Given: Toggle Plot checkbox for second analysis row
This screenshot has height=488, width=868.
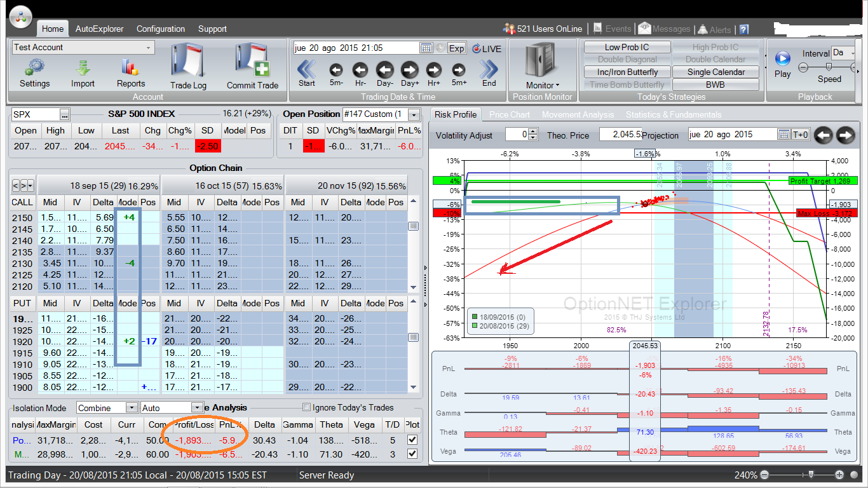Looking at the screenshot, I should [412, 454].
